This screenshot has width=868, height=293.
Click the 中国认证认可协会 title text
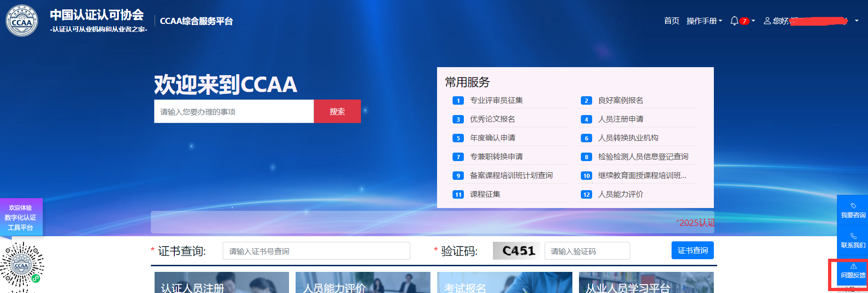(97, 15)
